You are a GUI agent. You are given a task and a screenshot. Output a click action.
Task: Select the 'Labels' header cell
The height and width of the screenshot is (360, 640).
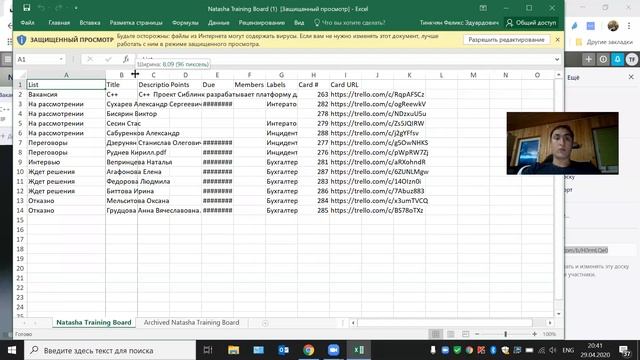[282, 84]
